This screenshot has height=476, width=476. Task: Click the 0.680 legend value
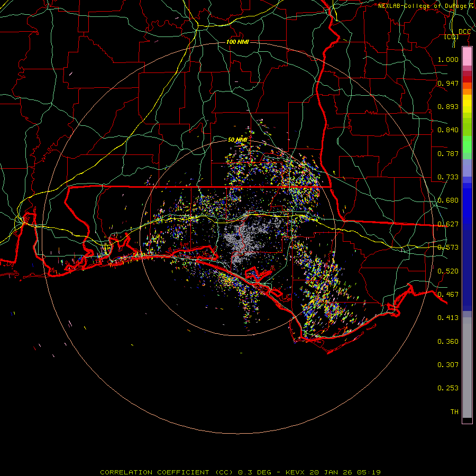click(448, 200)
